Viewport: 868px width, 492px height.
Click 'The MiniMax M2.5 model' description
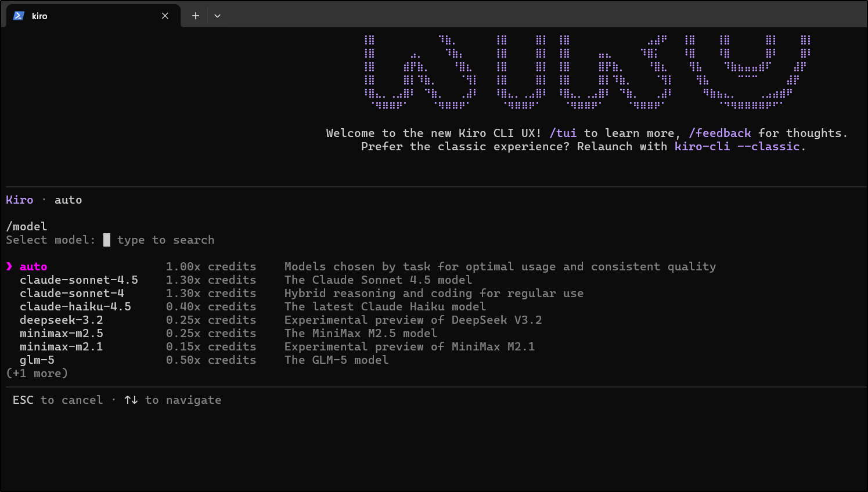361,334
